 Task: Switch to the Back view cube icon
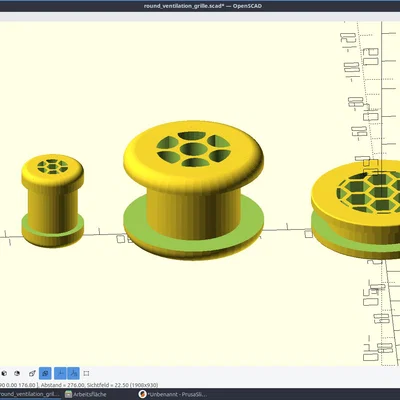pos(17,373)
